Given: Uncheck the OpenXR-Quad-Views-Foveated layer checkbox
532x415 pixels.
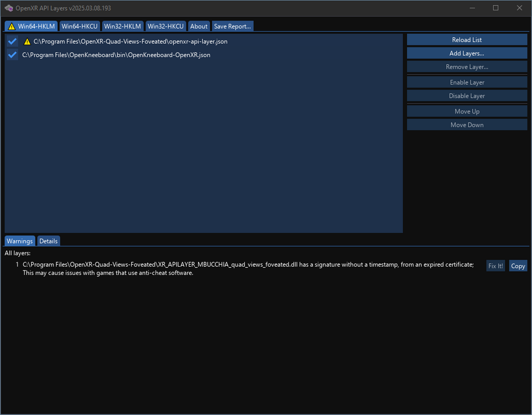Looking at the screenshot, I should tap(13, 41).
